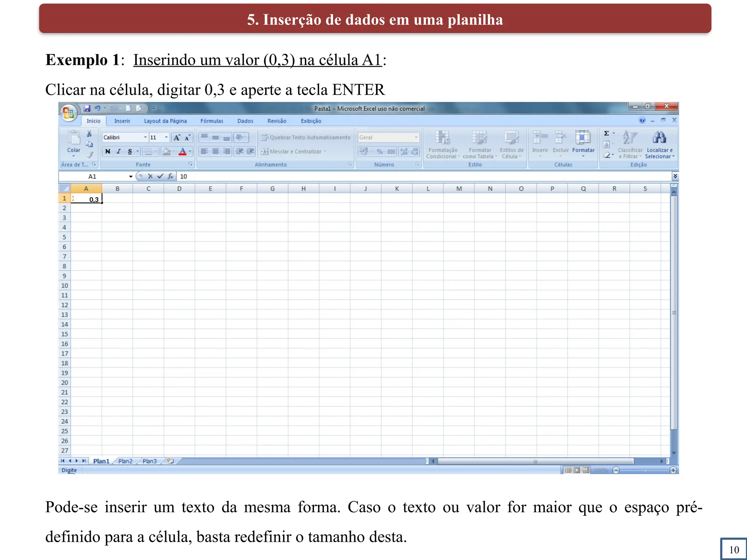
Task: Open the Revisão tab
Action: pyautogui.click(x=277, y=121)
